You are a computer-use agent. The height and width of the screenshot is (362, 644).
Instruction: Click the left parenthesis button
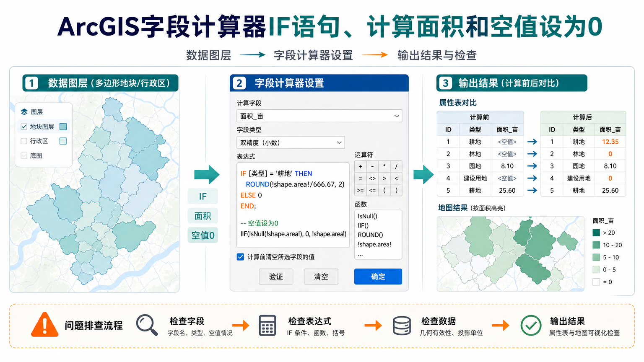(384, 190)
